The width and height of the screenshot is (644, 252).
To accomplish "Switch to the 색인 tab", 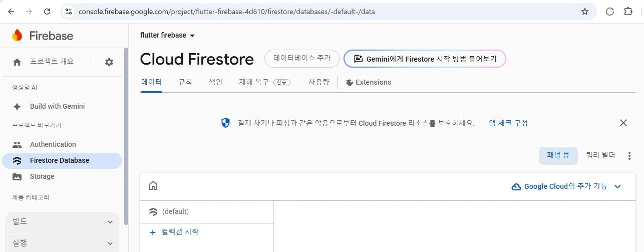I will [215, 82].
